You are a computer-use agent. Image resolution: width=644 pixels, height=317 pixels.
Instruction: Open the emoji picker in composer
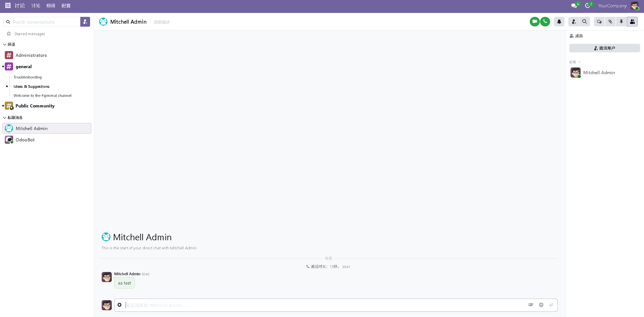coord(541,305)
